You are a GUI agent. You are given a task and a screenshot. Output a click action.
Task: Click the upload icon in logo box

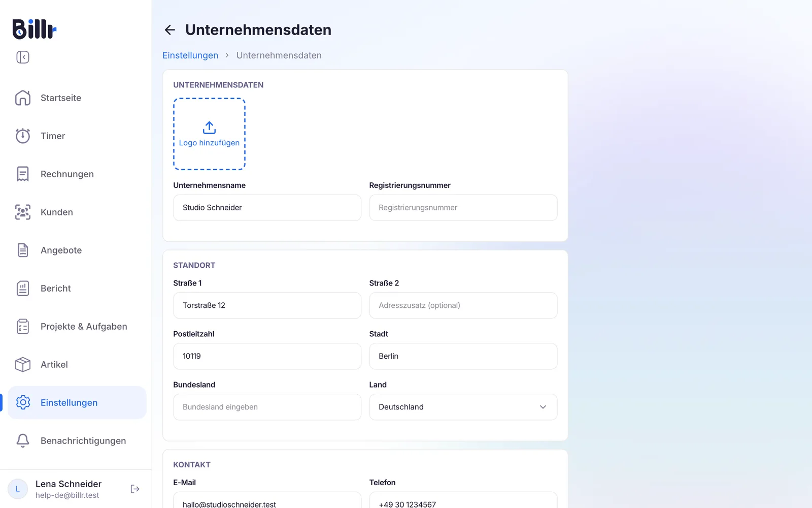[x=209, y=127]
